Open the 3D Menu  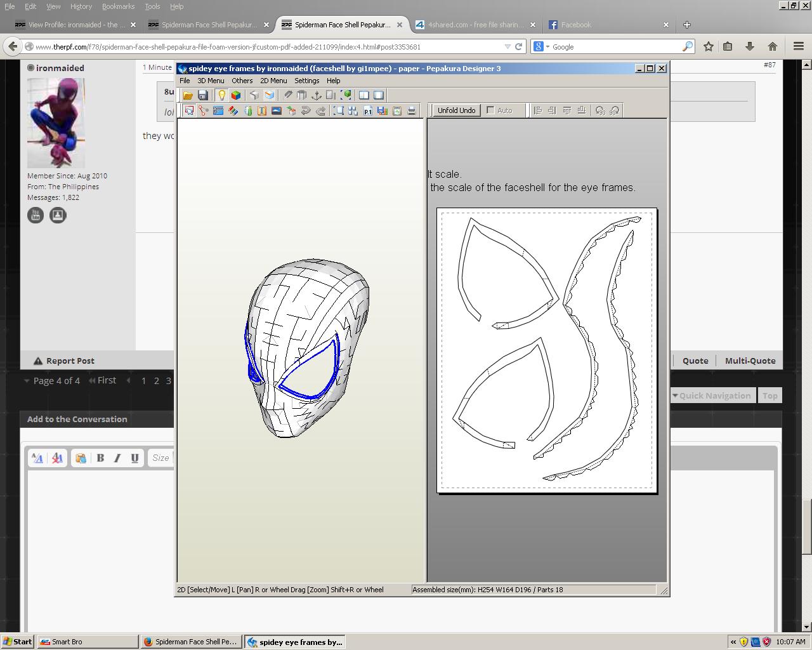click(211, 81)
